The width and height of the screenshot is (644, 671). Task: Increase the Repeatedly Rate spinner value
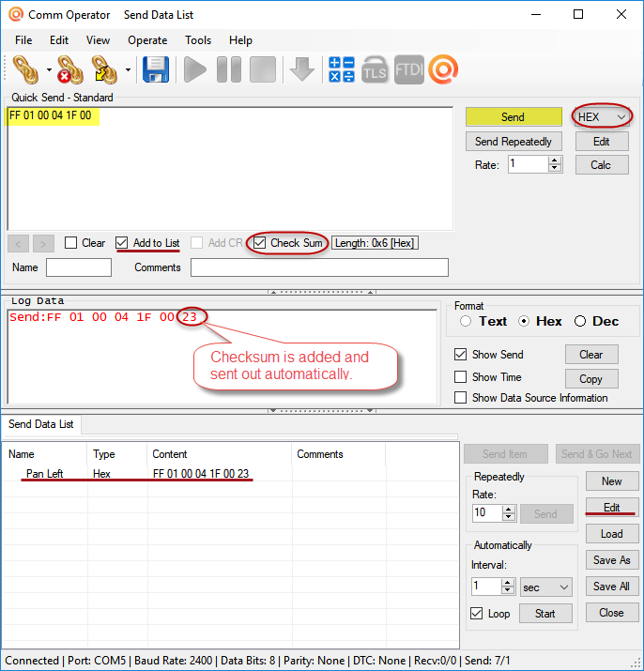click(509, 509)
